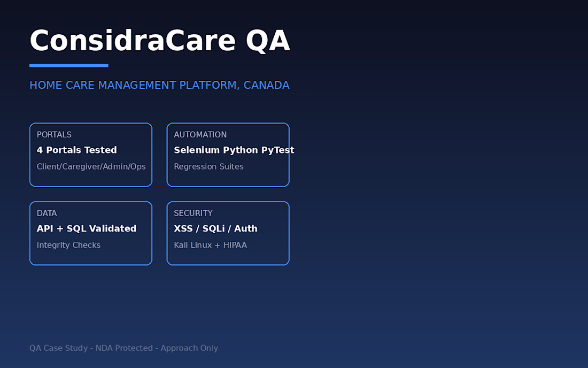Click the AUTOMATION category label
Viewport: 588px width, 368px height.
(x=200, y=135)
